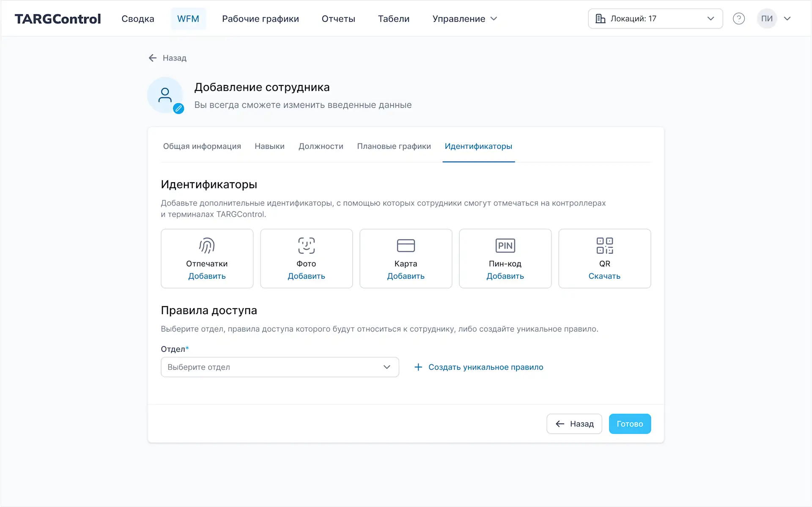Screen dimensions: 812x507
Task: Click the locations building icon in the header
Action: [x=601, y=18]
